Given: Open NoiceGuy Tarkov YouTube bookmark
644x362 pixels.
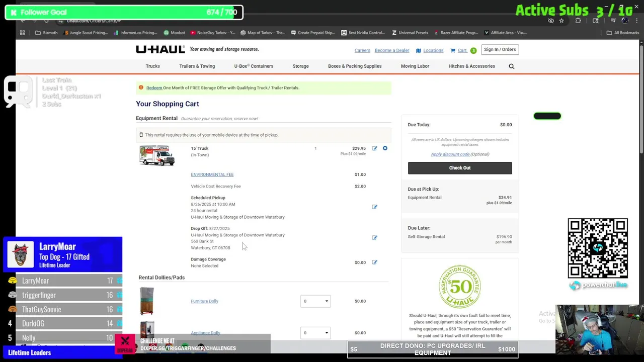Looking at the screenshot, I should (x=213, y=33).
